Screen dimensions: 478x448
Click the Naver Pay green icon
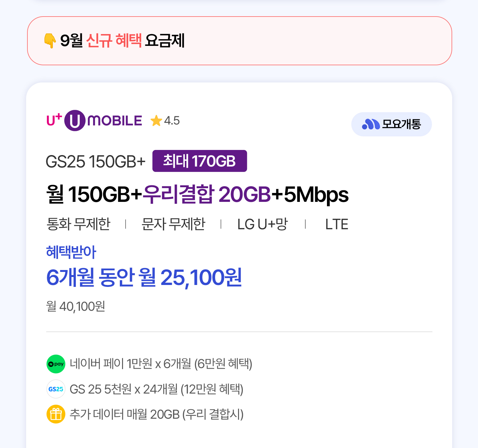[56, 364]
